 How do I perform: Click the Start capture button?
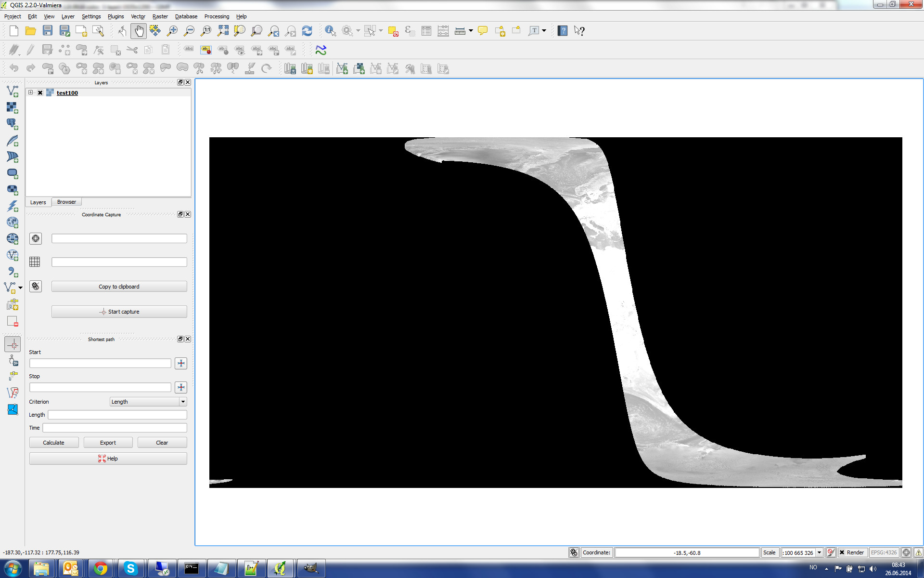coord(119,312)
